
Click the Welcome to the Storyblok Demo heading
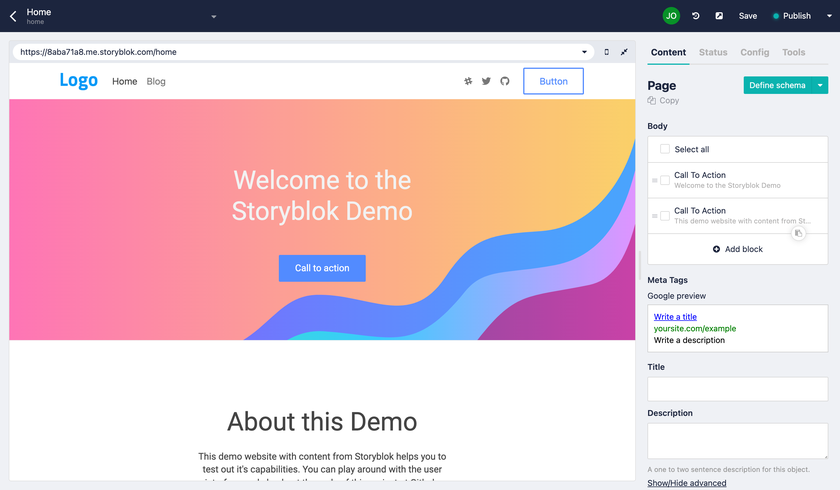322,195
